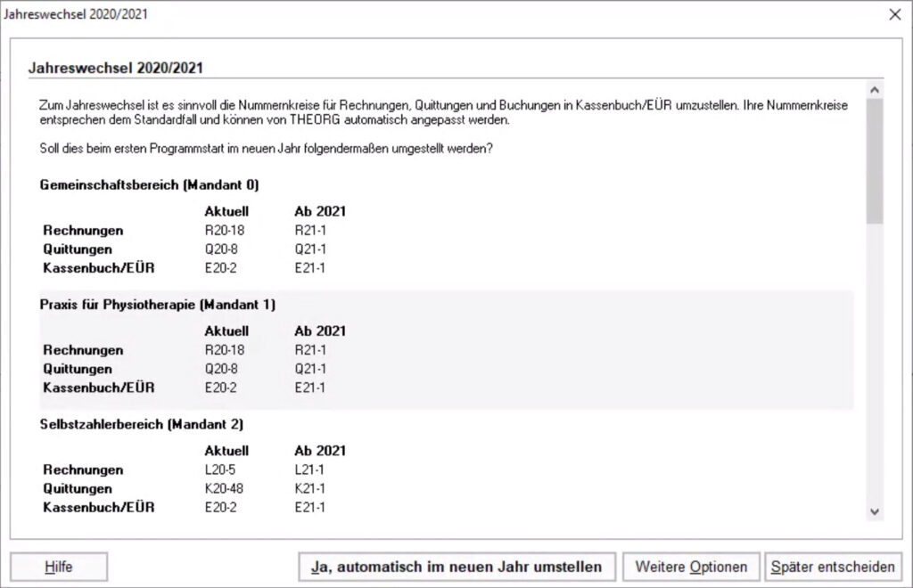The image size is (913, 588).
Task: Click the vertical scrollbar thumb
Action: (874, 160)
